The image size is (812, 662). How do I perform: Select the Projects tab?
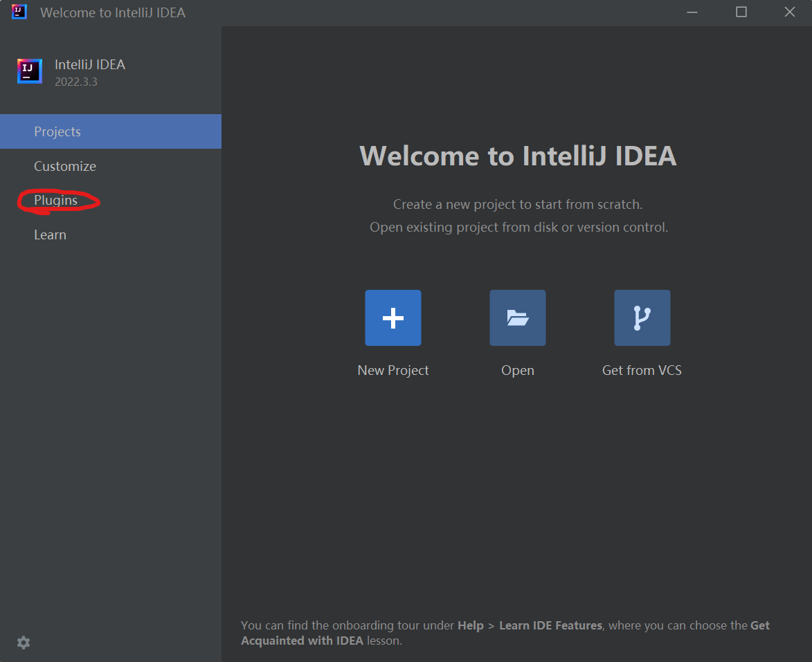click(x=111, y=131)
